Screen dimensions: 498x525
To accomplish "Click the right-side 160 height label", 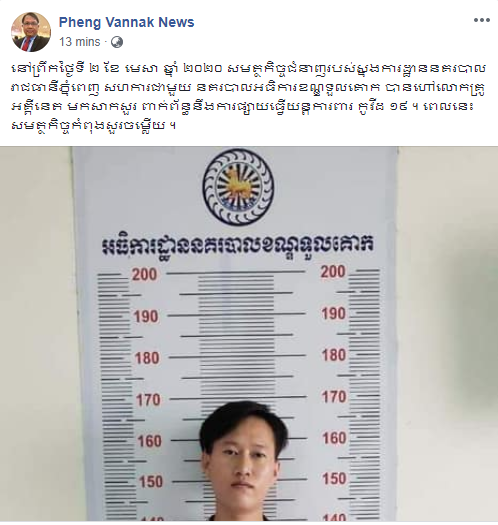I will pyautogui.click(x=334, y=438).
